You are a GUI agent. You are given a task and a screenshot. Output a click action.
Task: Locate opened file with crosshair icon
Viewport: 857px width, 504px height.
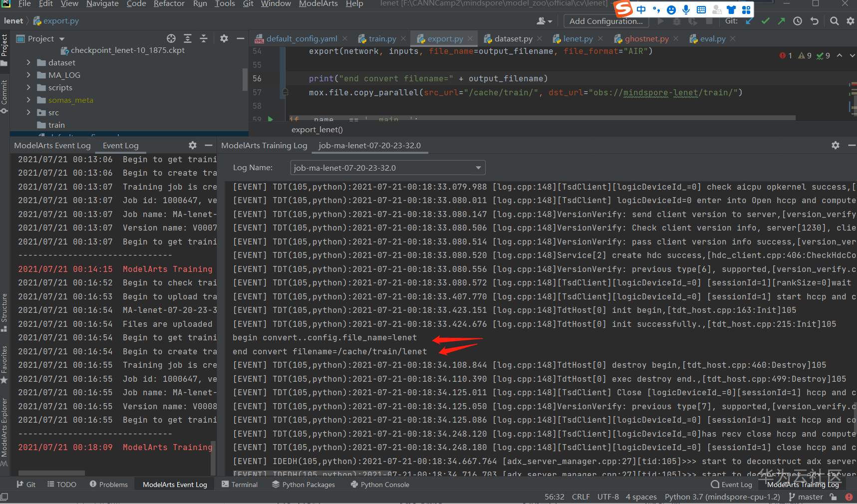coord(171,38)
